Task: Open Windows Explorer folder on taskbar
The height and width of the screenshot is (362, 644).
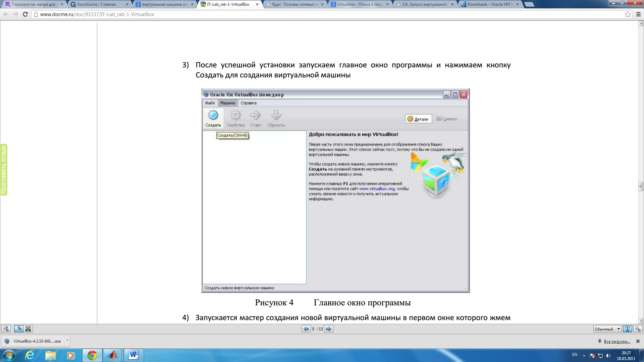Action: (50, 355)
